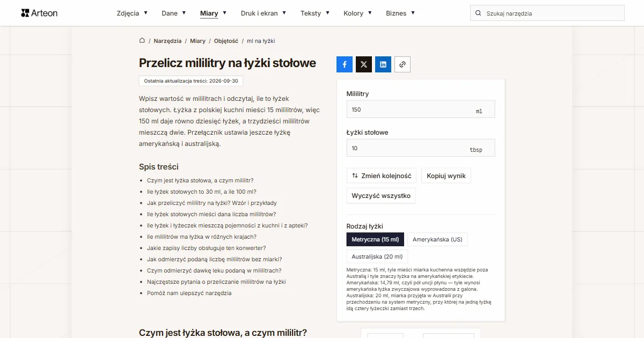Open "Ile łyżek i łyżeczek mieszczą pojemności" link
The height and width of the screenshot is (338, 644).
pos(228,225)
